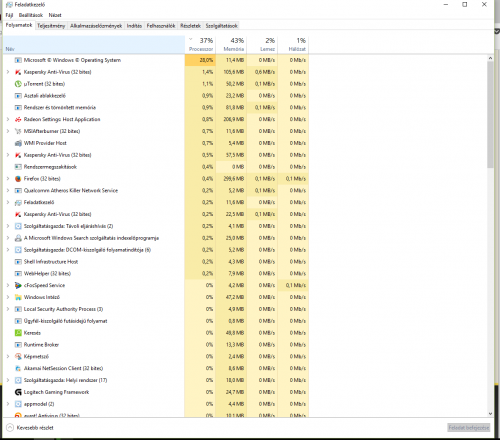Expand the cFosSpeed Service row
This screenshot has height=440, width=500.
pyautogui.click(x=8, y=285)
